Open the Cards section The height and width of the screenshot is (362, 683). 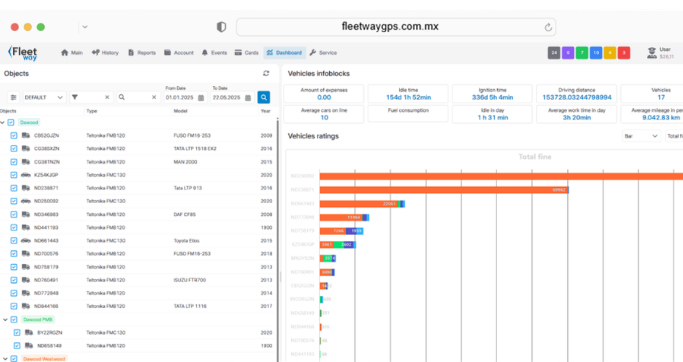[247, 53]
